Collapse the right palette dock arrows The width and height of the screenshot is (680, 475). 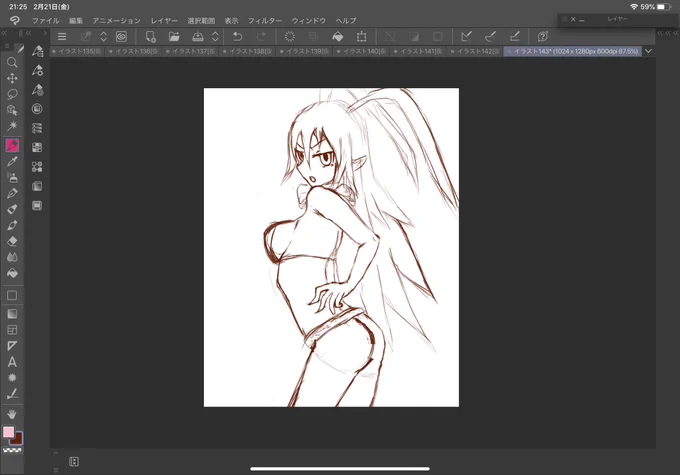[667, 33]
